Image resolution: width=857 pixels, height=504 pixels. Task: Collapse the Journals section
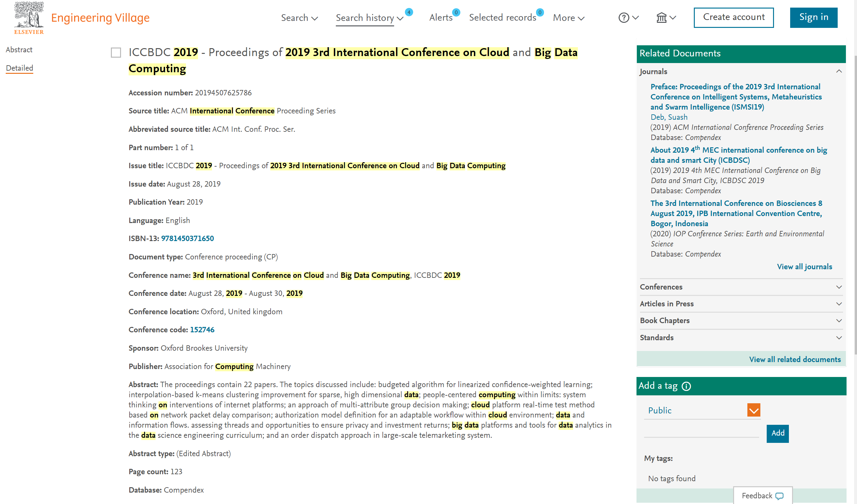pyautogui.click(x=839, y=71)
